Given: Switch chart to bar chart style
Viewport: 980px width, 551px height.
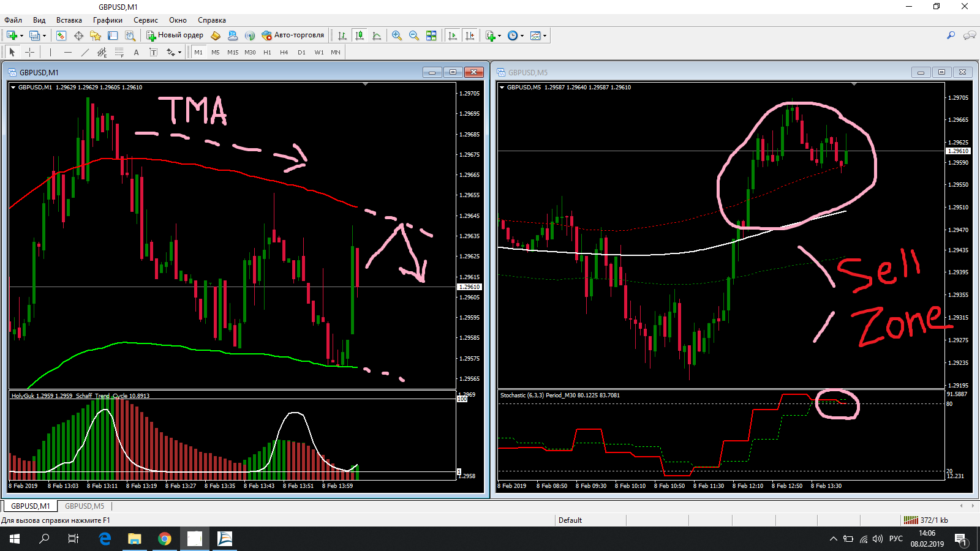Looking at the screenshot, I should pyautogui.click(x=342, y=36).
